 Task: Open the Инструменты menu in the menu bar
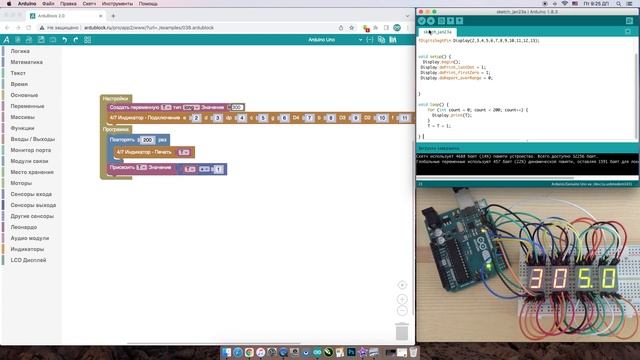[x=117, y=3]
